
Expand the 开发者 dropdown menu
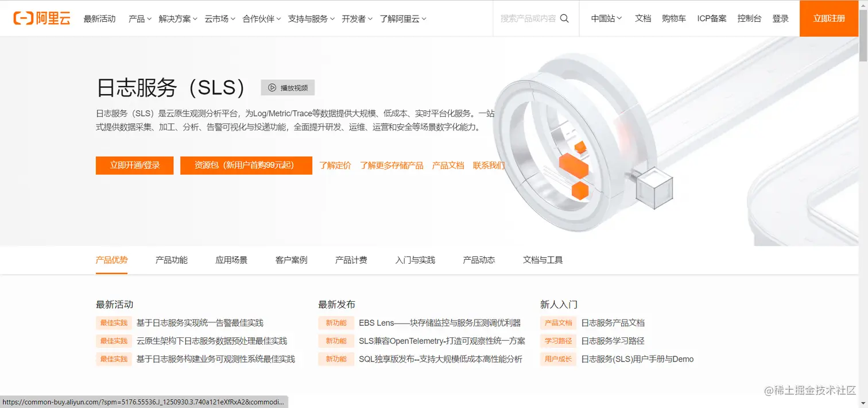[357, 19]
